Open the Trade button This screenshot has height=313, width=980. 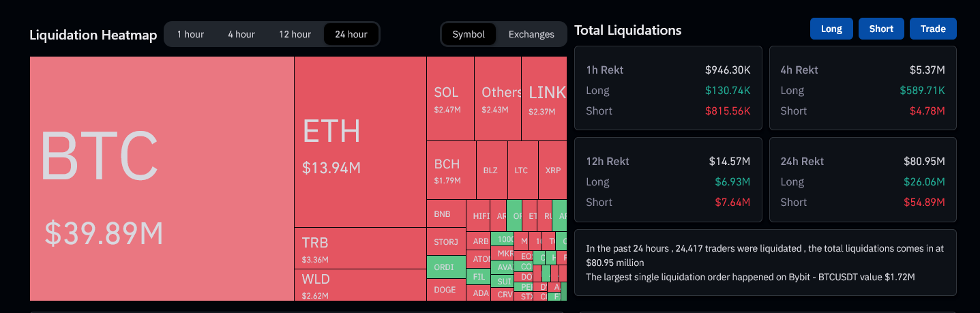tap(933, 29)
